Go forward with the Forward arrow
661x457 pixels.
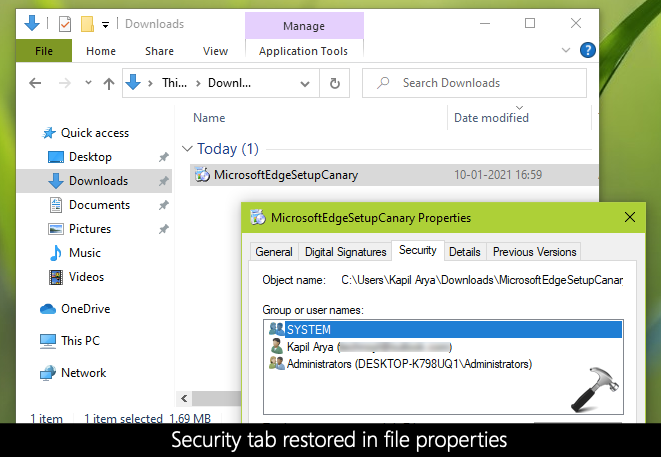pos(64,83)
